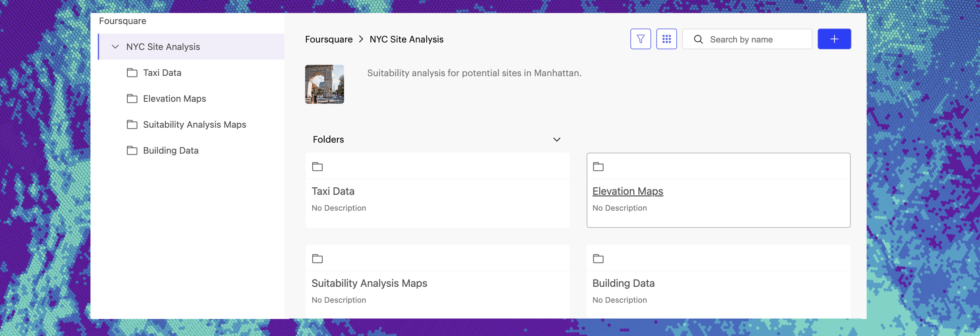Open the Elevation Maps card link
Image resolution: width=980 pixels, height=336 pixels.
click(x=628, y=191)
